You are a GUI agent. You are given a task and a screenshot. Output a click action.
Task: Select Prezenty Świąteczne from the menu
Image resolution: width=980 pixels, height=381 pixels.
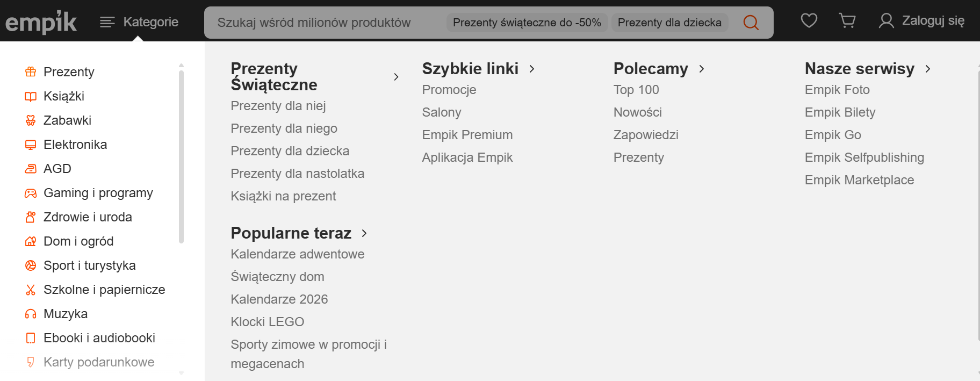[274, 76]
